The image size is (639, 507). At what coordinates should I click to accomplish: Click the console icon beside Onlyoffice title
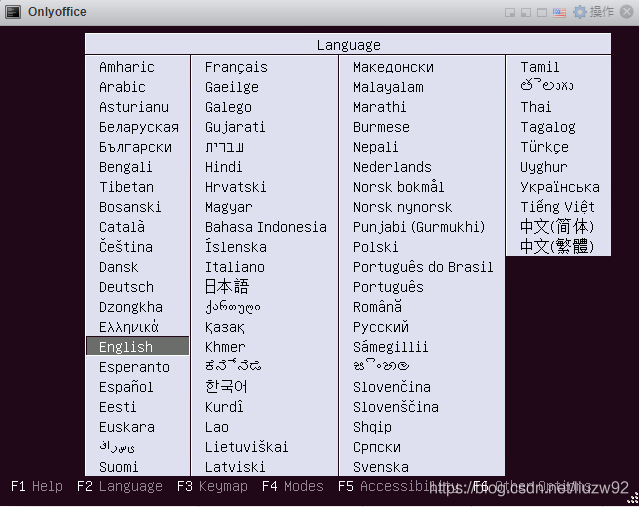click(x=13, y=12)
